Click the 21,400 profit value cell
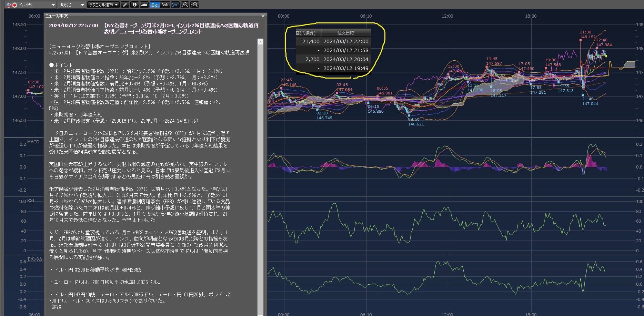644x316 pixels. [311, 41]
